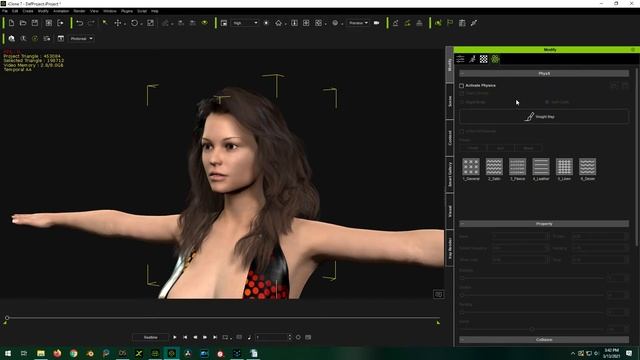Screen dimensions: 640x360
Task: Open the Render menu
Action: coord(79,11)
